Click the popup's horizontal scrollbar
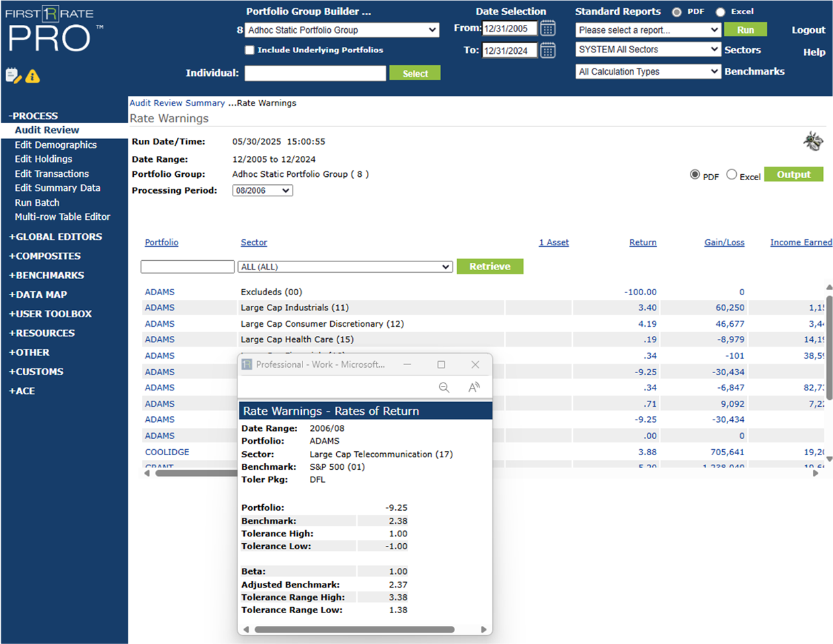Image resolution: width=833 pixels, height=644 pixels. [x=354, y=630]
